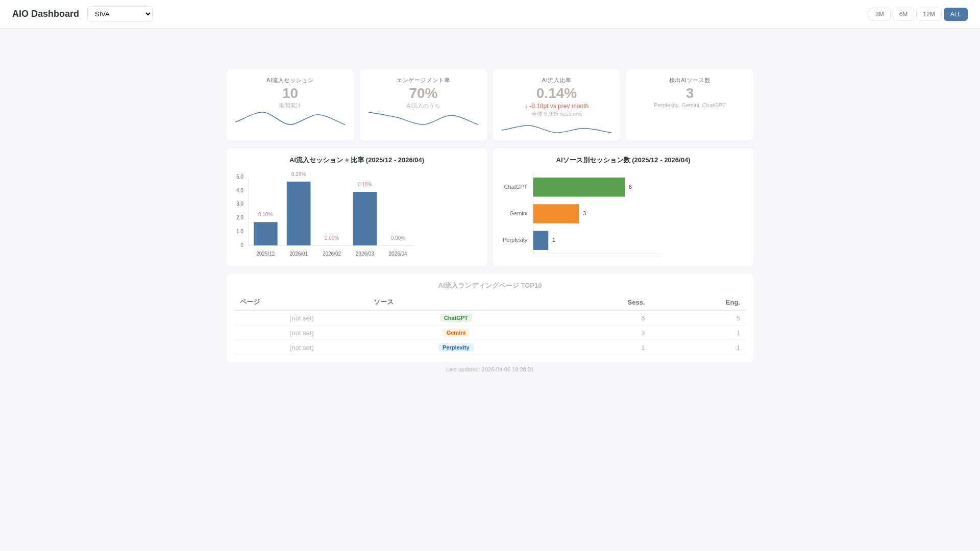Click the AI流入セッション value 10
Screen dimensions: 980x551
coord(290,93)
